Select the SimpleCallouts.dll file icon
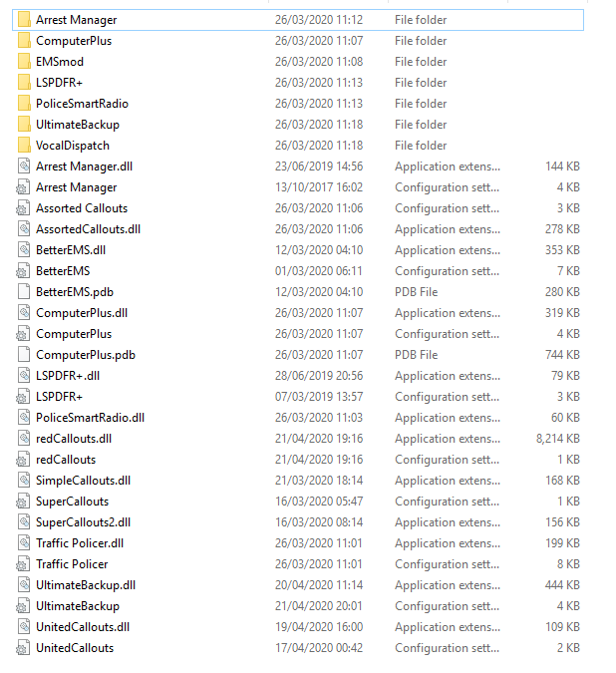This screenshot has width=616, height=673. pos(24,481)
